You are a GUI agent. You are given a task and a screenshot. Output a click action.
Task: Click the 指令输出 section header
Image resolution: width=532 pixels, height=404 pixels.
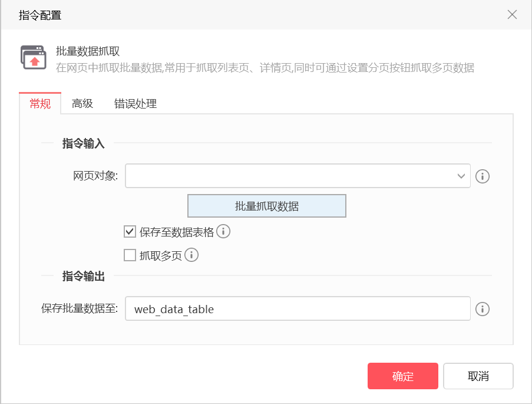coord(83,276)
